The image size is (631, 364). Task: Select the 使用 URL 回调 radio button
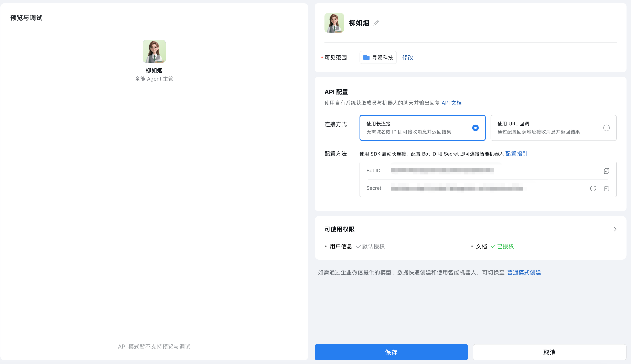pos(606,128)
